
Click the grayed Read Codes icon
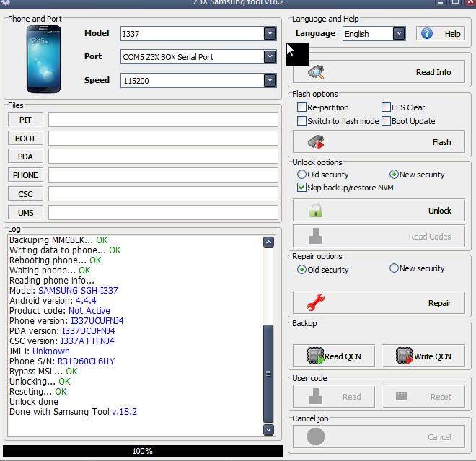(316, 236)
